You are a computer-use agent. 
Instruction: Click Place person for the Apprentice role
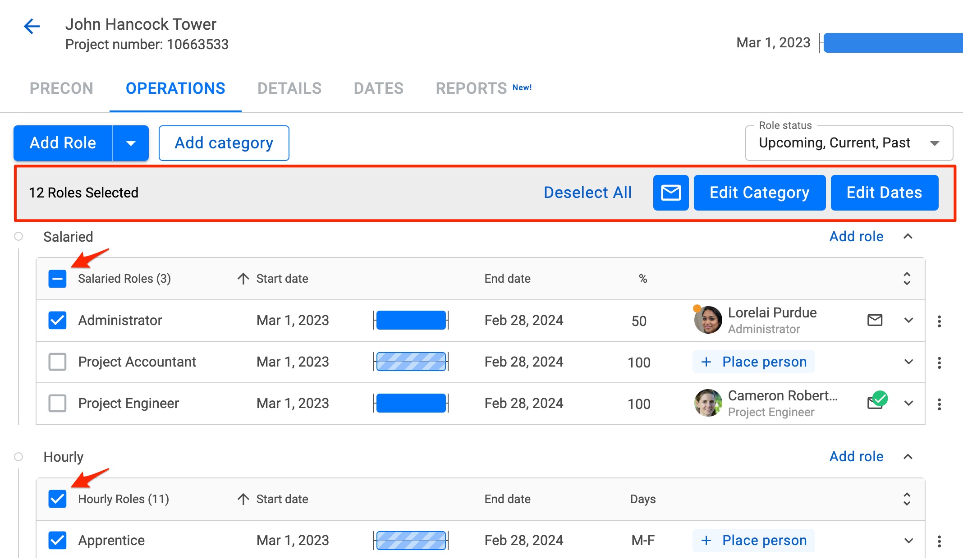coord(753,540)
